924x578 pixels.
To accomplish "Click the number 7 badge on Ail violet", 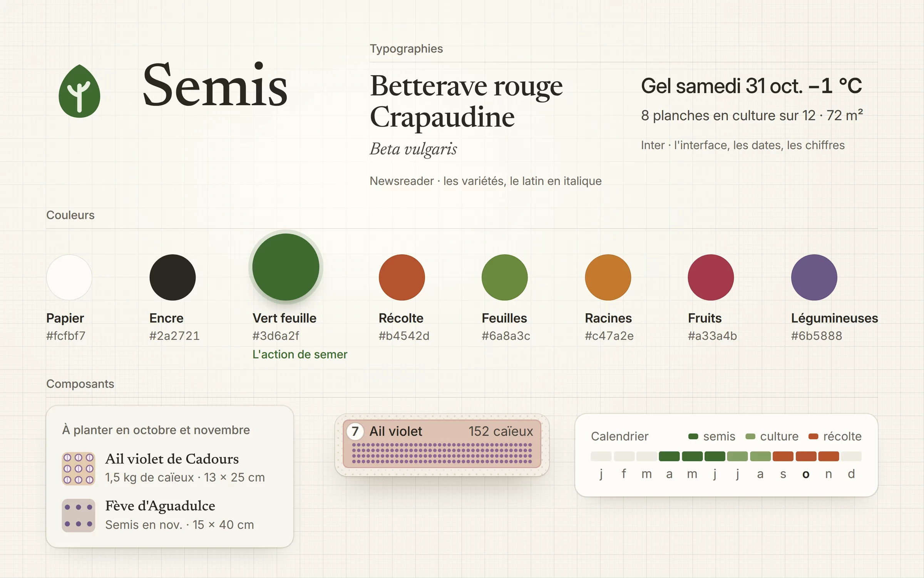I will point(355,431).
